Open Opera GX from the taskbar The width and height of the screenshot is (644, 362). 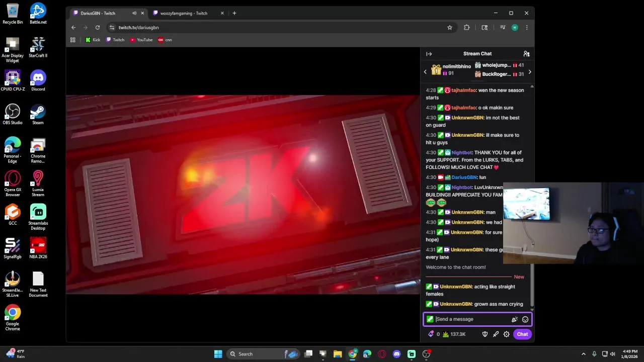[382, 354]
